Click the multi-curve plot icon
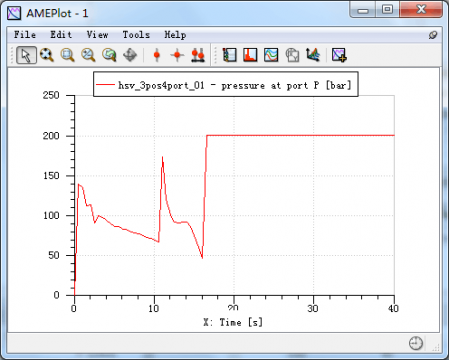The width and height of the screenshot is (449, 360). coord(271,55)
